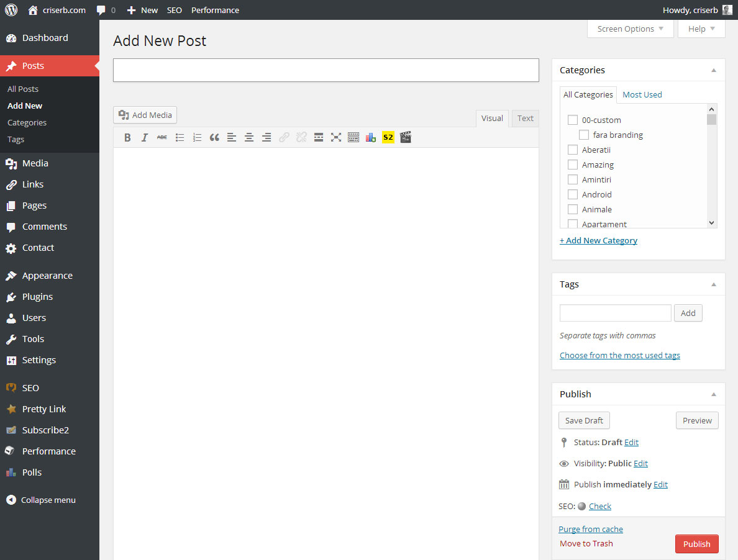Check the Android category
The image size is (738, 560).
click(572, 195)
